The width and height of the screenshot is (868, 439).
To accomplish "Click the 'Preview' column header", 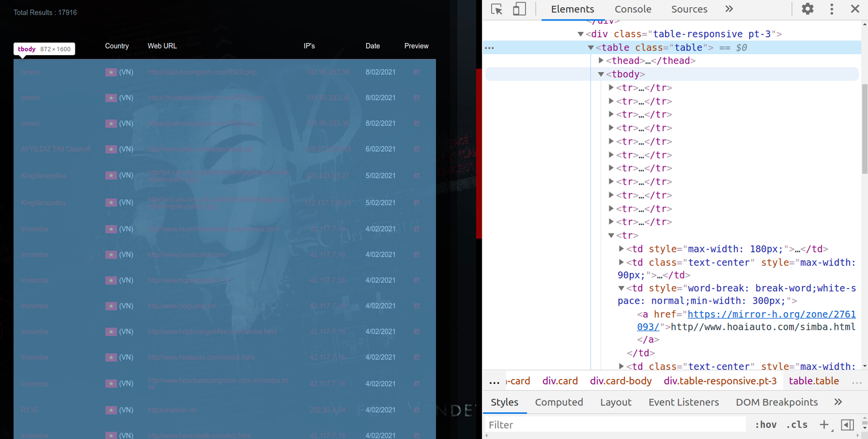I will (x=416, y=46).
